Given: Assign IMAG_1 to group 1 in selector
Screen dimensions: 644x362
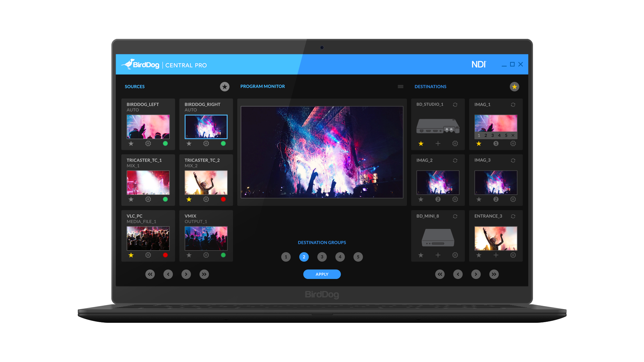Looking at the screenshot, I should 479,135.
